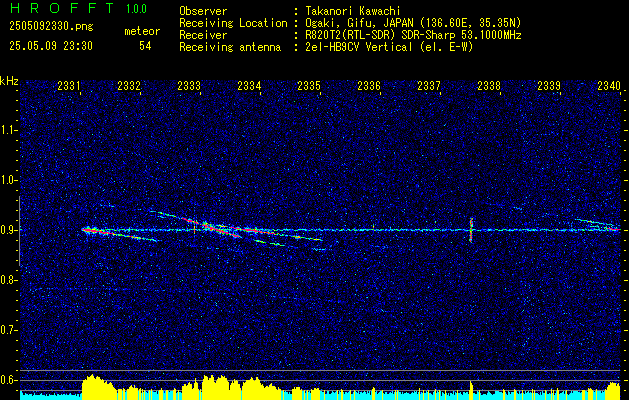This screenshot has height=400, width=629.
Task: Click the date stamp 25.05.09 23:30
Action: pyautogui.click(x=51, y=46)
